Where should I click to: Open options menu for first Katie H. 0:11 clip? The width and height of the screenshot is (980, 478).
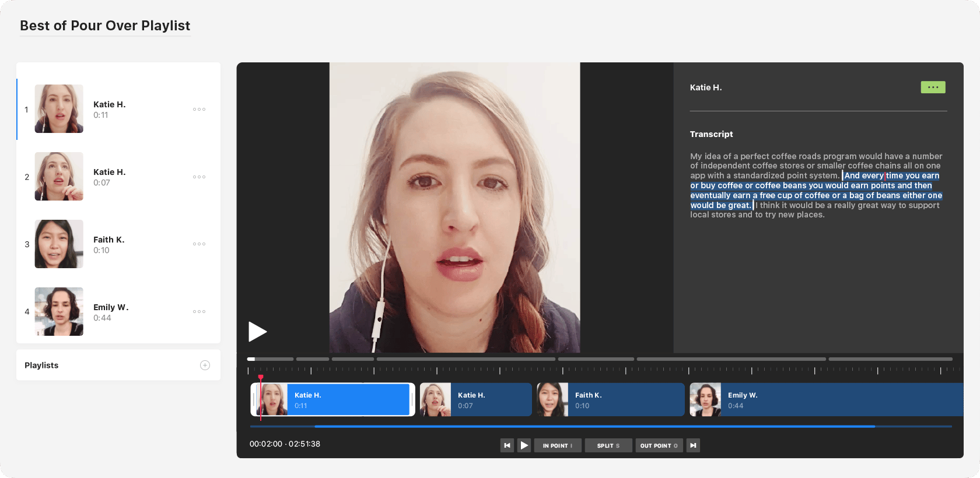[199, 109]
